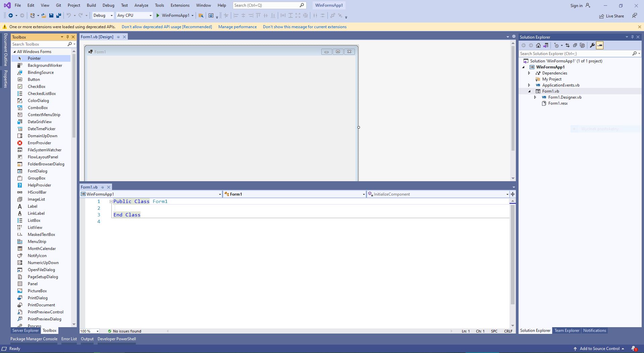
Task: Click the Properties wrench icon in Solution Explorer
Action: pyautogui.click(x=593, y=45)
